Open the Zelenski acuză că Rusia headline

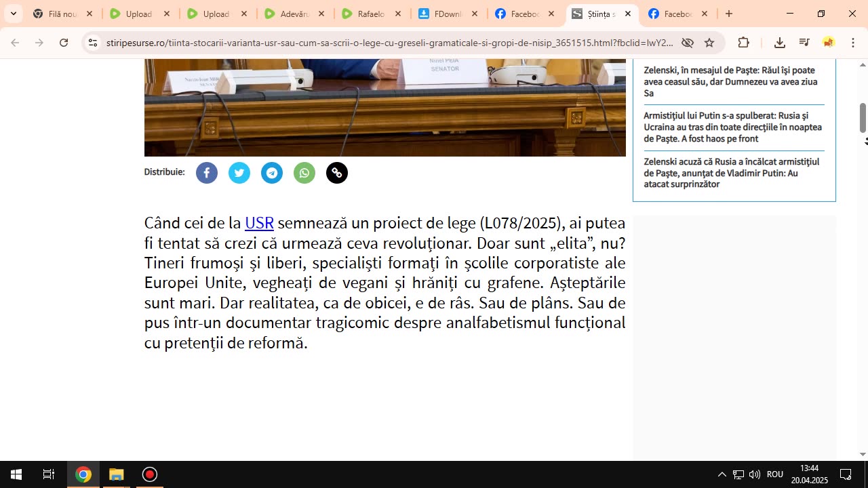click(731, 173)
